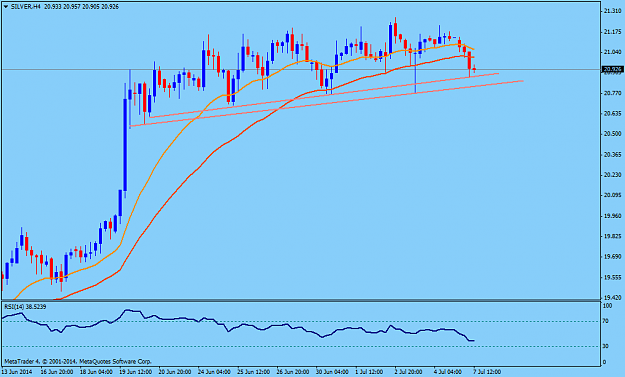Image resolution: width=625 pixels, height=377 pixels.
Task: Click the 24 Jun 04:00 time label
Action: [x=214, y=372]
